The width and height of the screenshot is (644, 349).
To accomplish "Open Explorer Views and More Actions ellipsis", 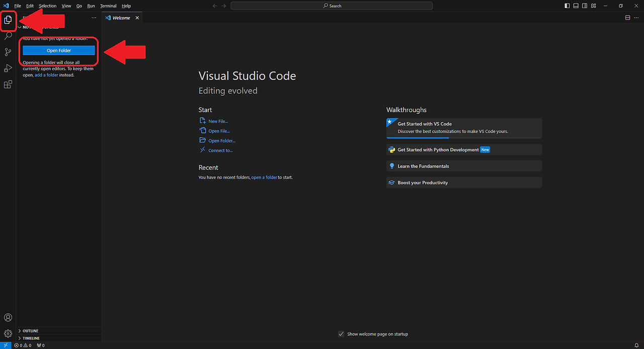I will point(94,18).
